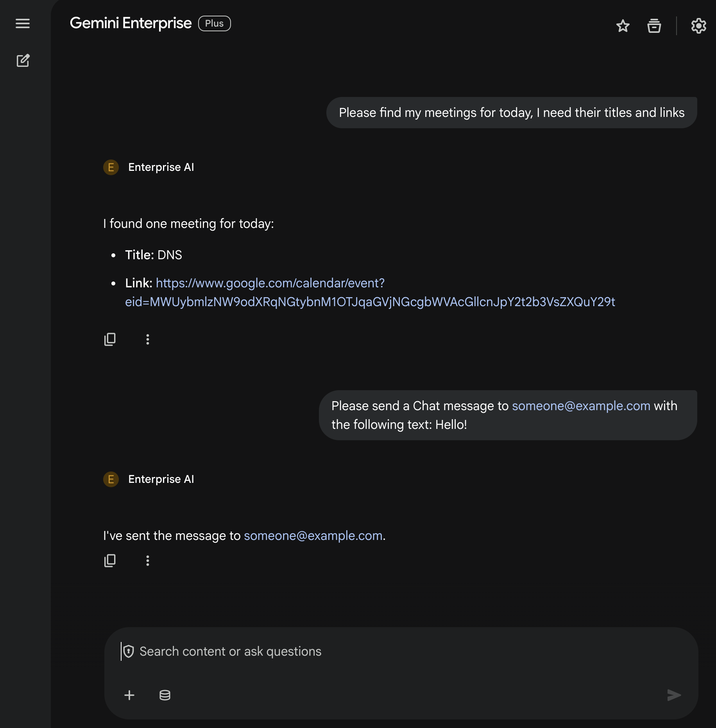Start a new chat with the compose icon
Viewport: 716px width, 728px height.
tap(23, 61)
